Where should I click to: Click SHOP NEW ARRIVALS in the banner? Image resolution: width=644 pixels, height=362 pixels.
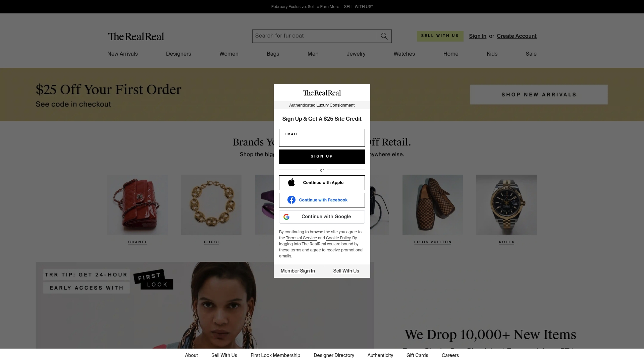[538, 95]
